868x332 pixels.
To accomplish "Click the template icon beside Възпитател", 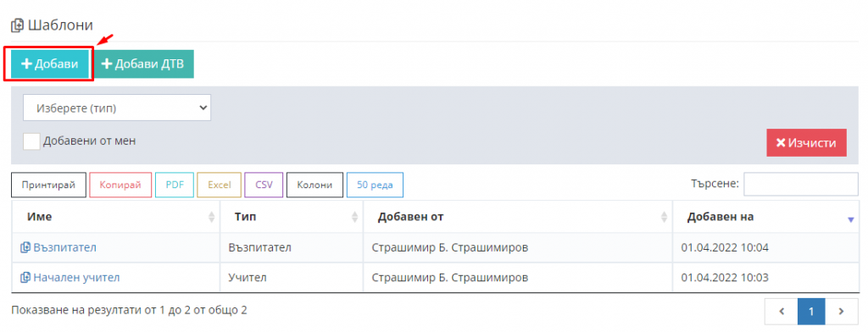I will click(x=25, y=248).
